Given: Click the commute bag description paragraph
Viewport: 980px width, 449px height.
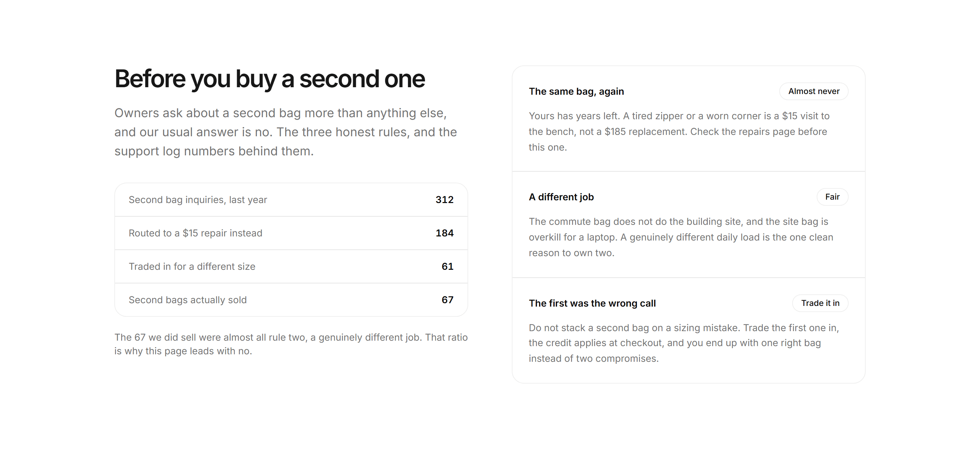Looking at the screenshot, I should pos(681,237).
